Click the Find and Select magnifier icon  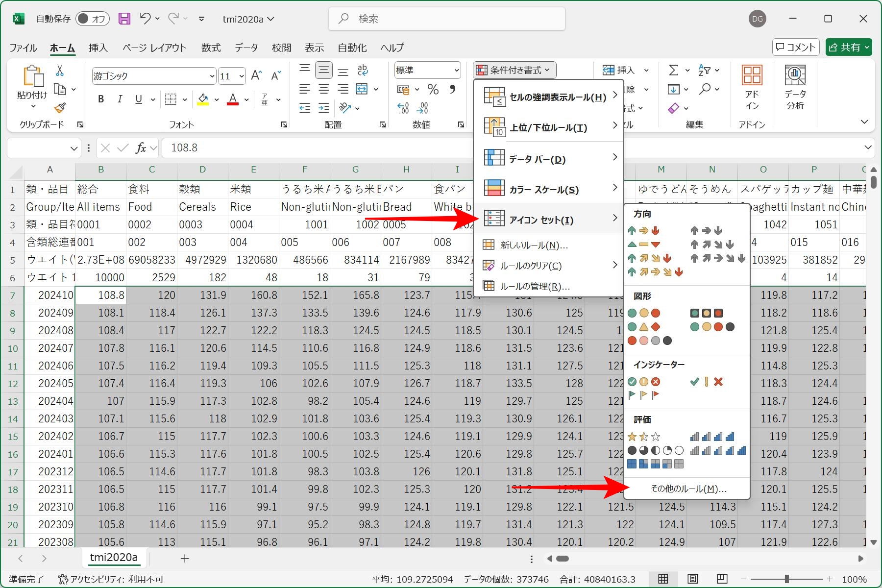(x=705, y=89)
